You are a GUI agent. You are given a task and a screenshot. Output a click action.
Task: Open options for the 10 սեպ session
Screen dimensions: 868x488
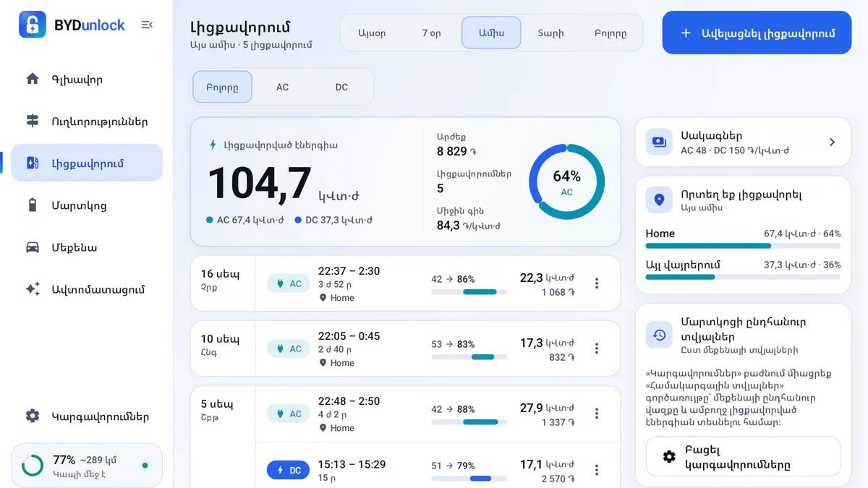pyautogui.click(x=597, y=348)
